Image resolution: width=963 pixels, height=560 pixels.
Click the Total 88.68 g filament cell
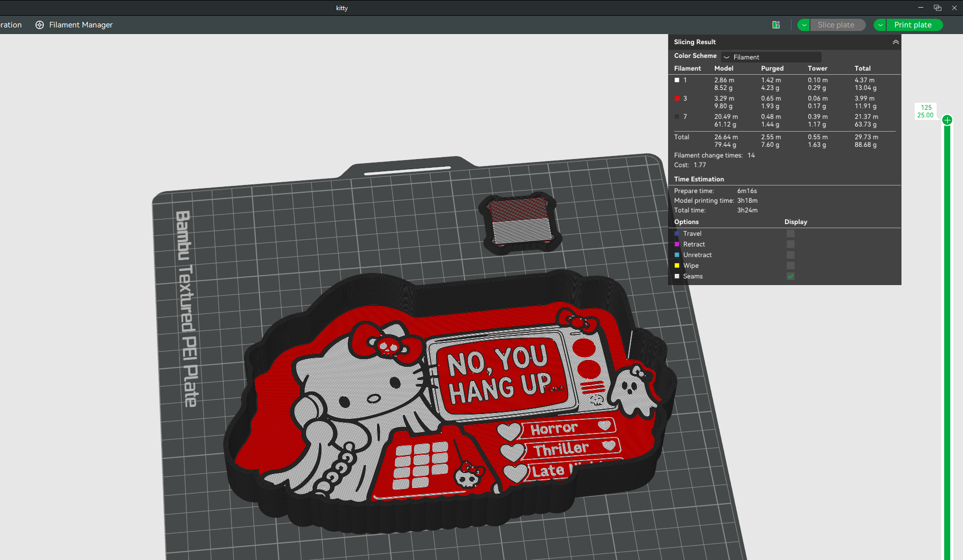coord(865,145)
